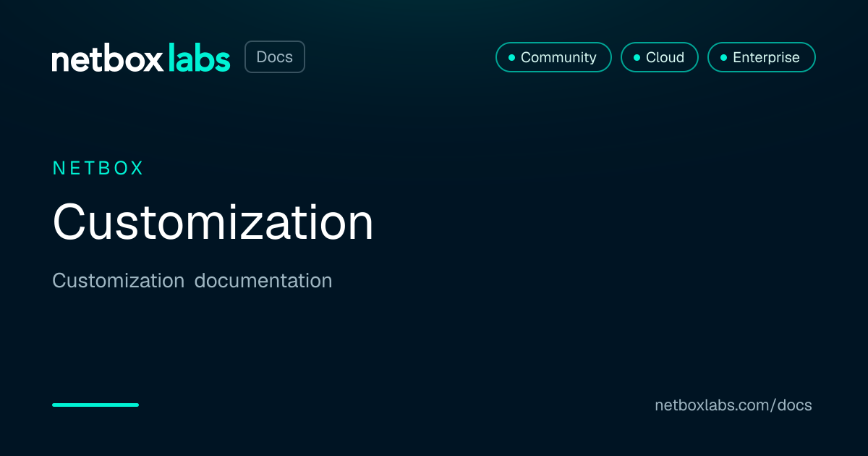Select the Community pill
Screen dimensions: 868x456
553,57
